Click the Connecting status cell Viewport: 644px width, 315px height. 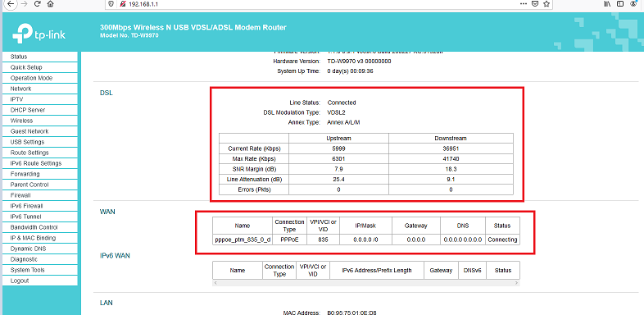click(x=502, y=240)
